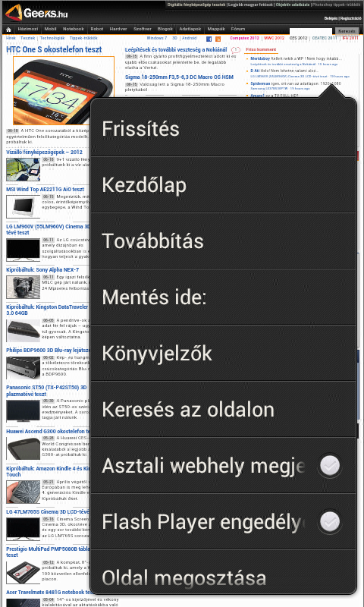
Task: Enable the Flash Player engedélyezése checkbox
Action: [x=330, y=521]
